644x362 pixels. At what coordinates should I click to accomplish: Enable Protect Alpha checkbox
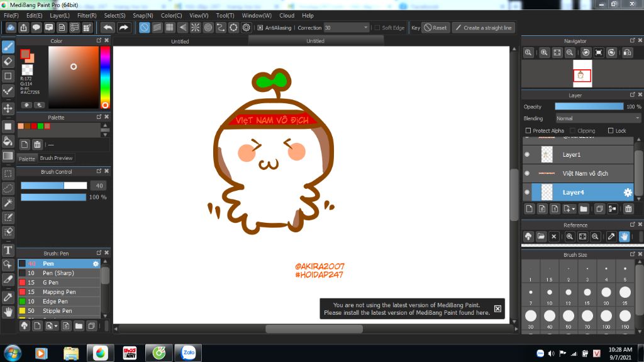(x=528, y=131)
